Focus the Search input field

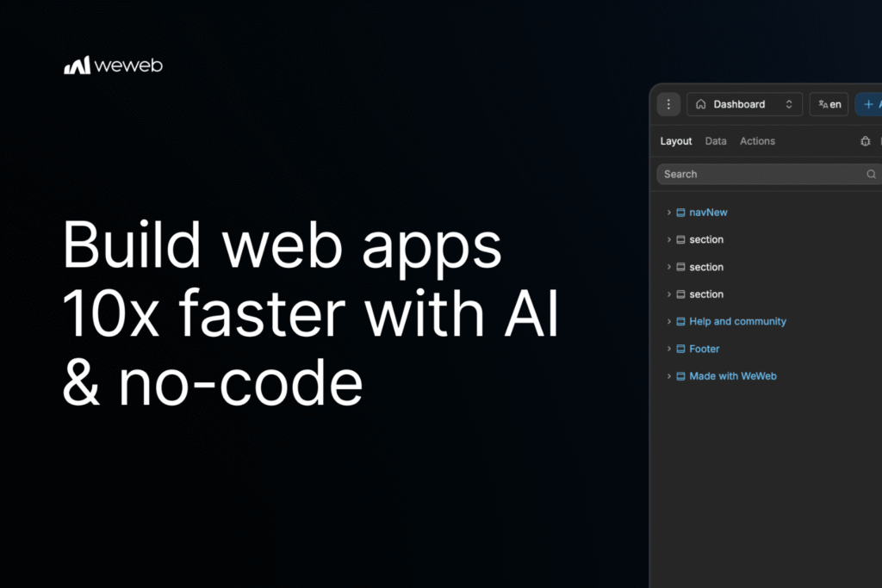(769, 174)
